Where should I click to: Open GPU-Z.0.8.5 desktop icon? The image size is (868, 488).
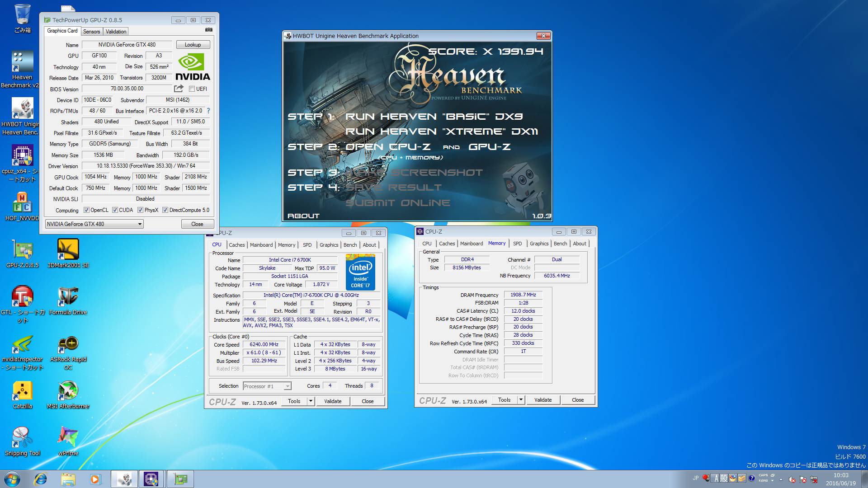pos(22,253)
